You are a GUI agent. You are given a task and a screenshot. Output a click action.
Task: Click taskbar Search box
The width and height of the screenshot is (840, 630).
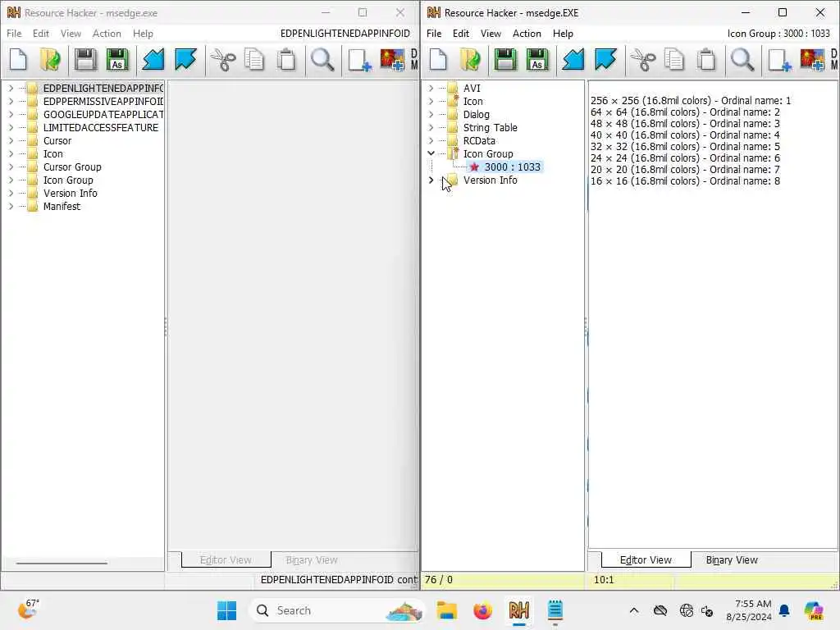coord(337,610)
